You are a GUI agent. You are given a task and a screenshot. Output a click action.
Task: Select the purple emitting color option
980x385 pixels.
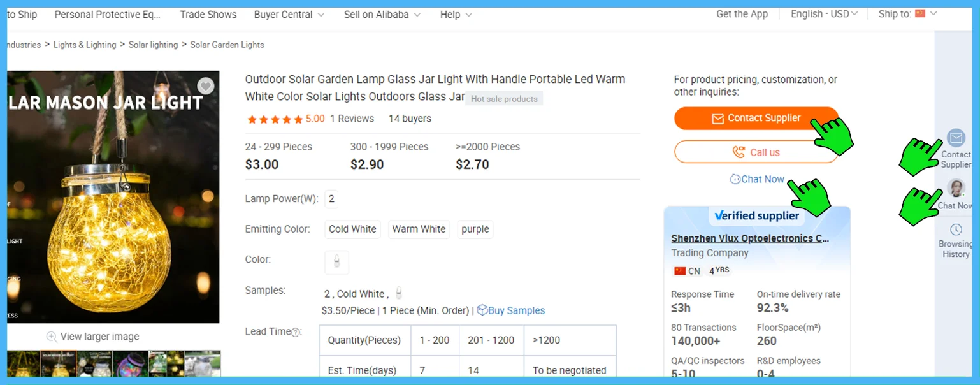(x=475, y=229)
